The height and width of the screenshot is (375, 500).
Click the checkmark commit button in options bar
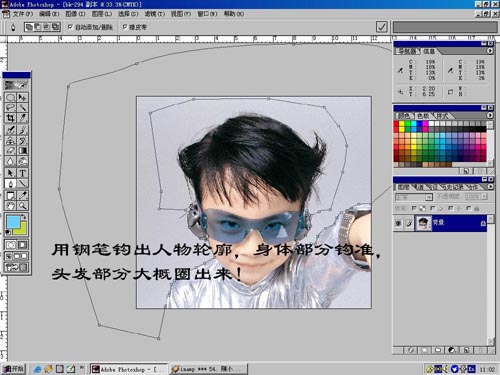(381, 27)
